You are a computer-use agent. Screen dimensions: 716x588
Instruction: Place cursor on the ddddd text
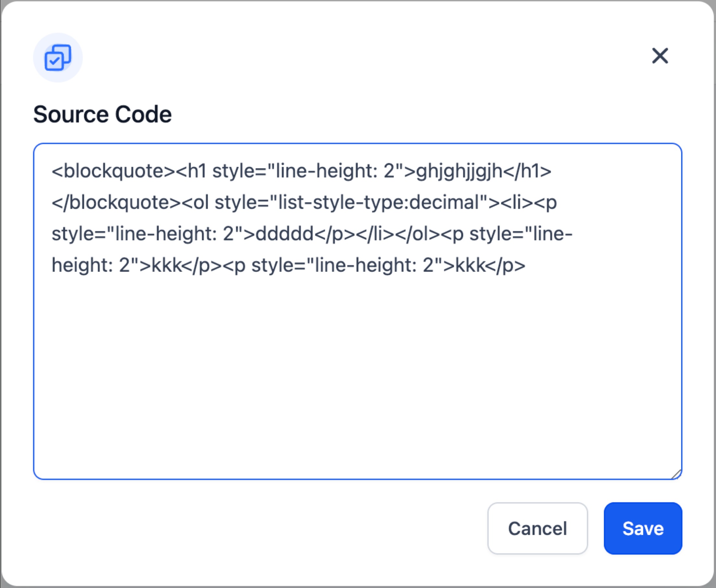pos(285,234)
